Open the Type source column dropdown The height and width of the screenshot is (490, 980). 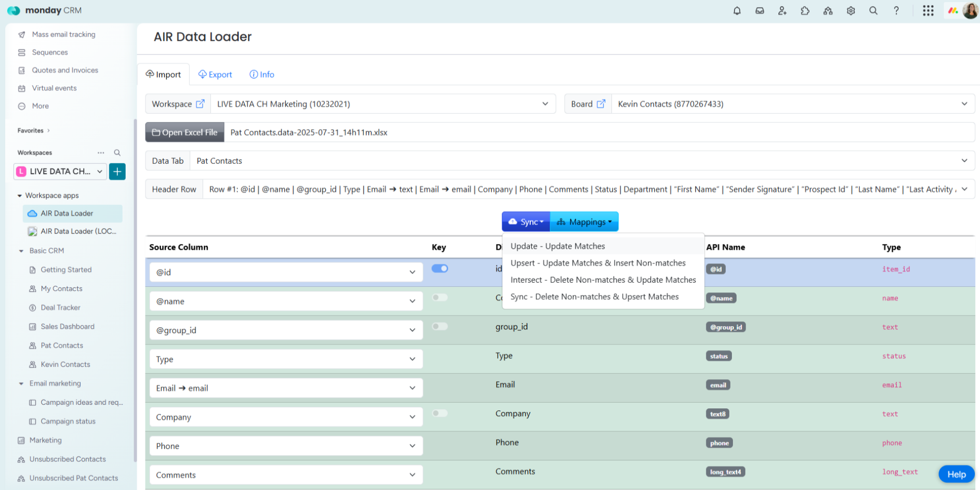286,359
